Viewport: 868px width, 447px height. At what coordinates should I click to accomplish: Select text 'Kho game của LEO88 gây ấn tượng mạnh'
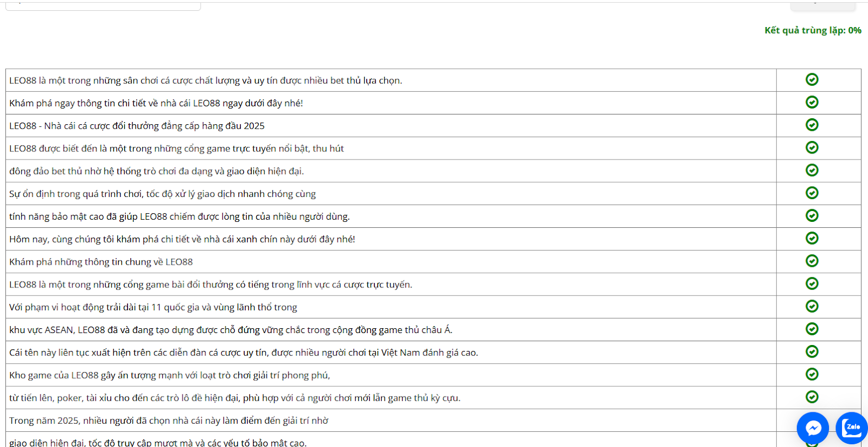point(95,375)
